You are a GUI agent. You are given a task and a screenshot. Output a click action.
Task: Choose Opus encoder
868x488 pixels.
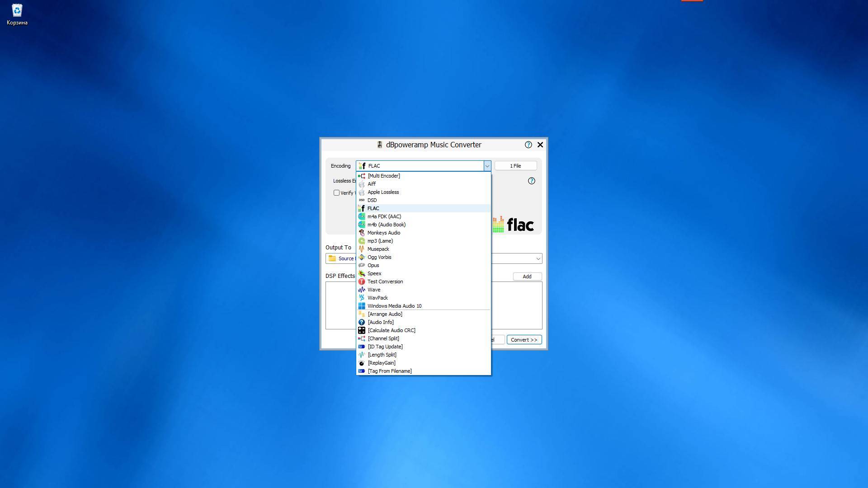coord(424,265)
